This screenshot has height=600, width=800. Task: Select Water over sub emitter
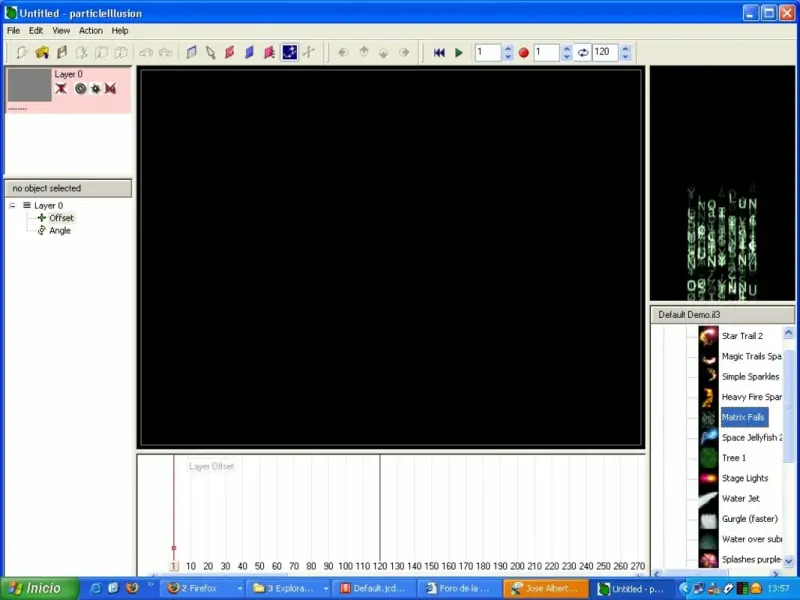point(751,539)
